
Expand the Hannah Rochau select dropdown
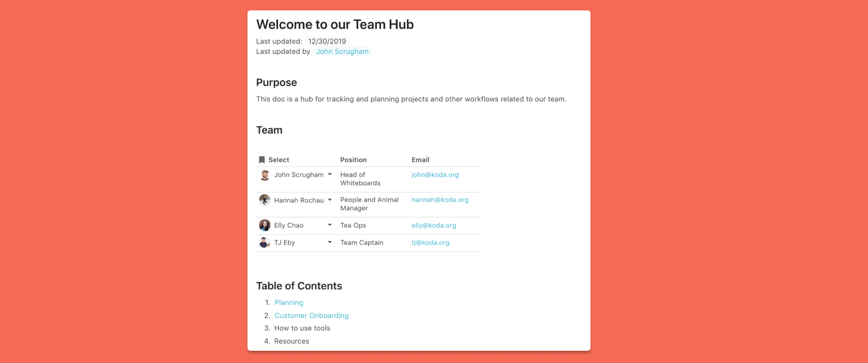coord(330,200)
